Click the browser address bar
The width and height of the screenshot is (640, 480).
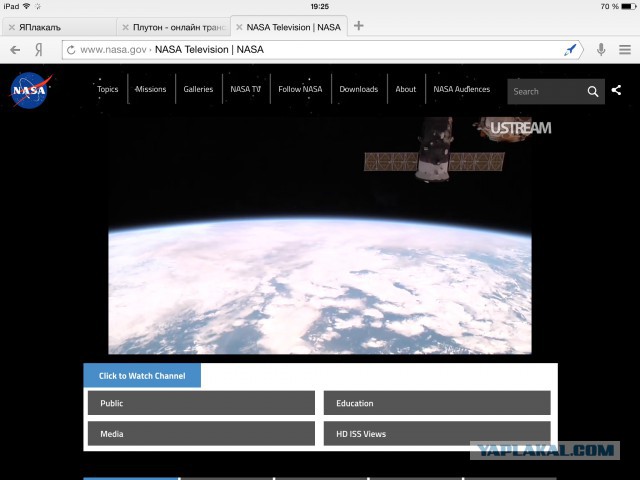pyautogui.click(x=322, y=50)
